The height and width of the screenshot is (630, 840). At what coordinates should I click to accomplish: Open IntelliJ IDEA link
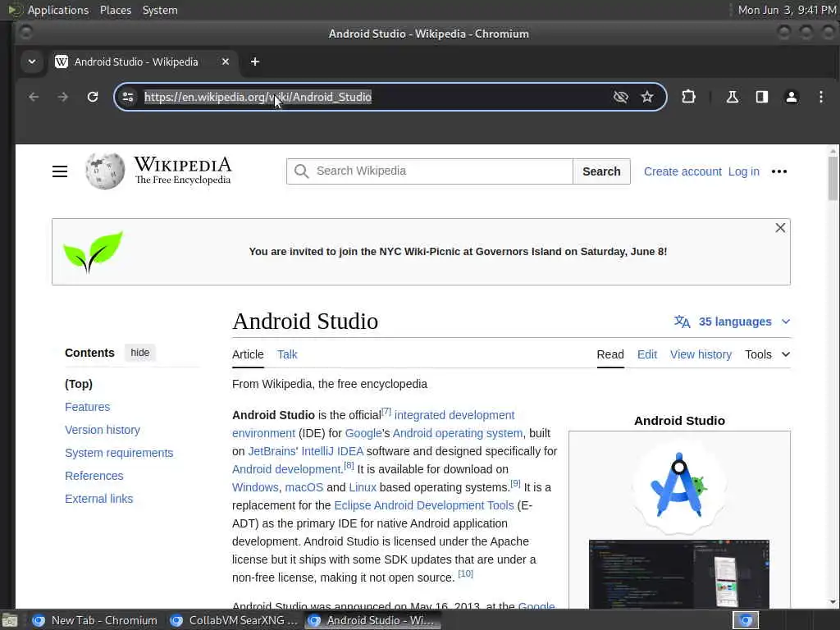332,452
